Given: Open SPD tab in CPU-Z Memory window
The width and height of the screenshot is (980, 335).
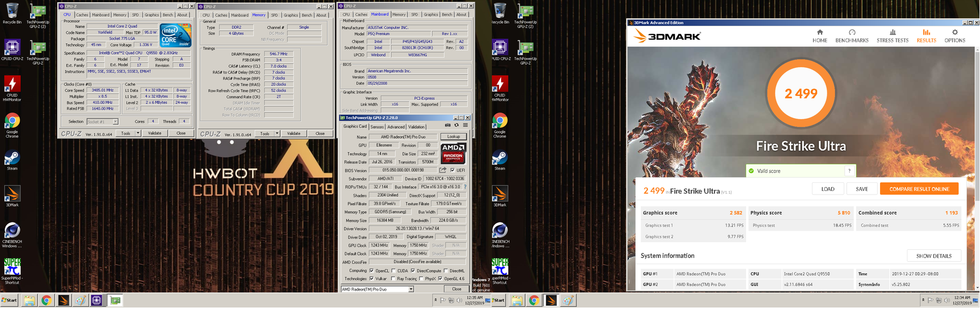Looking at the screenshot, I should (275, 15).
